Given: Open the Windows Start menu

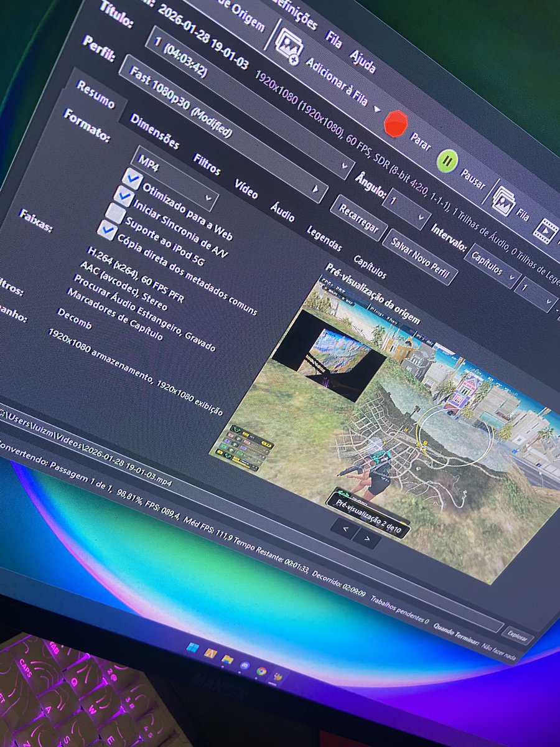Looking at the screenshot, I should tap(192, 648).
